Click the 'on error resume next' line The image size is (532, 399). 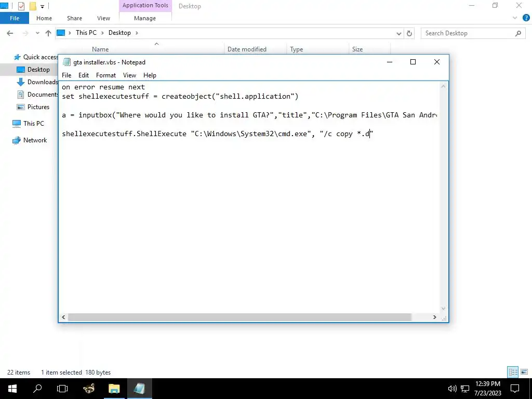[103, 87]
